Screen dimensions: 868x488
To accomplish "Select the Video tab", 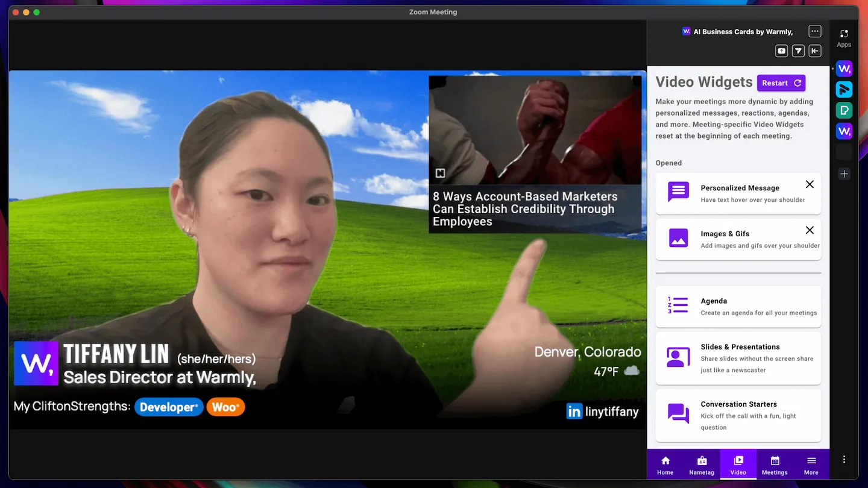I will [x=738, y=465].
